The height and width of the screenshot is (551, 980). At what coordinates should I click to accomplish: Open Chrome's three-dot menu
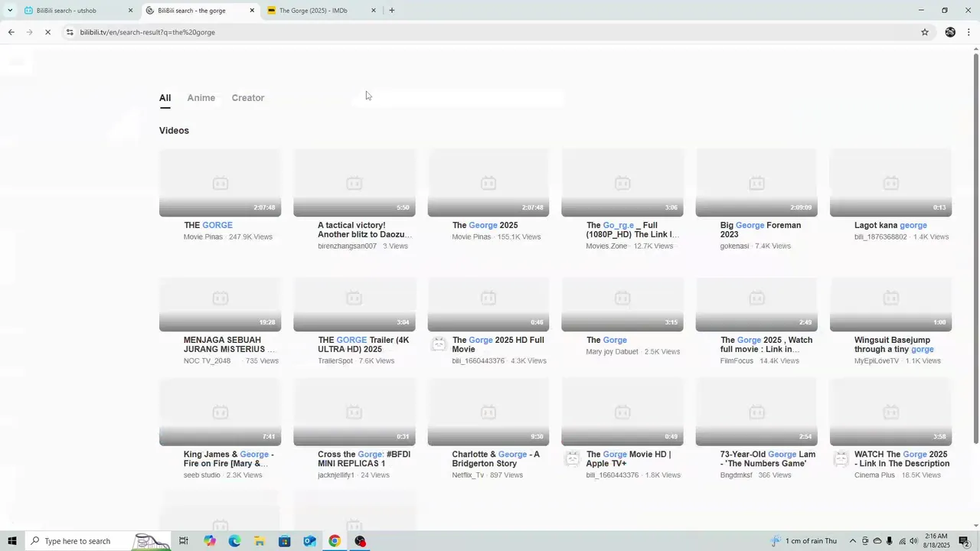969,32
